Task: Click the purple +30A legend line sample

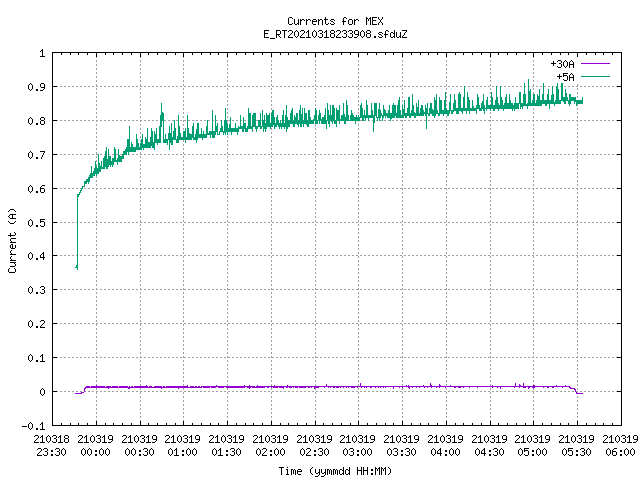Action: (x=595, y=64)
